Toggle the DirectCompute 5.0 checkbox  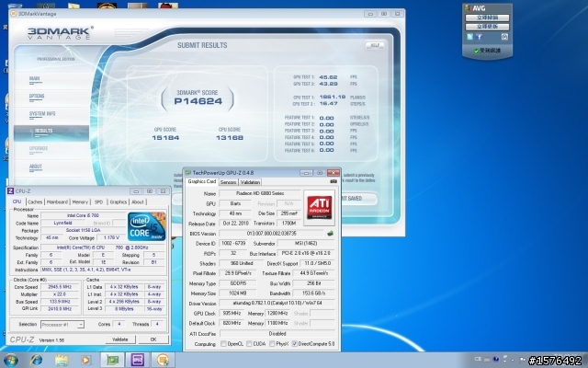coord(294,343)
